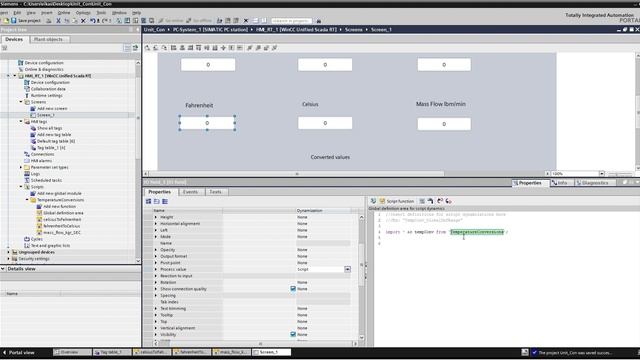Open the Online menu

(x=64, y=13)
